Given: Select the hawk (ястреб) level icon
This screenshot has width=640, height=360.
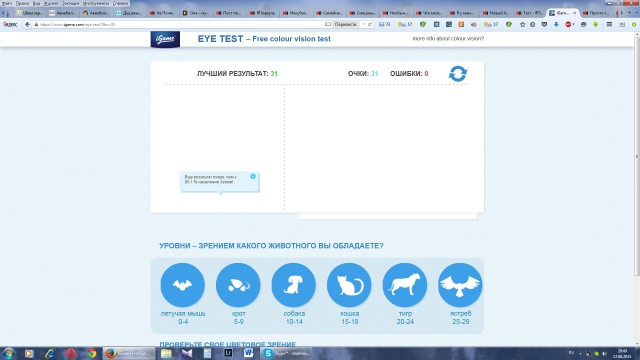Looking at the screenshot, I should point(460,285).
